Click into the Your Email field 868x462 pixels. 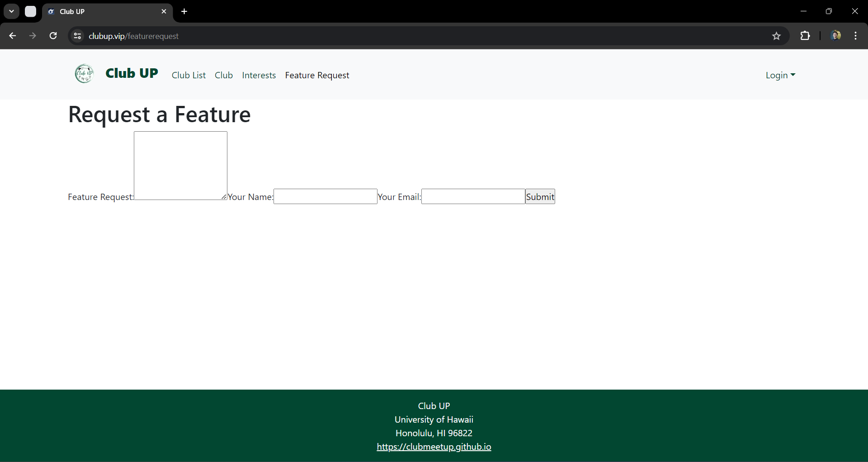(x=473, y=196)
